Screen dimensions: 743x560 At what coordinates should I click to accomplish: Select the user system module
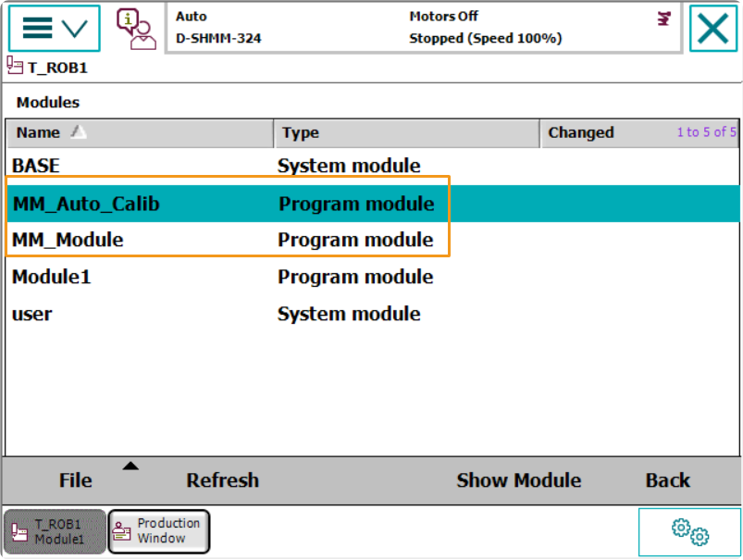[373, 314]
